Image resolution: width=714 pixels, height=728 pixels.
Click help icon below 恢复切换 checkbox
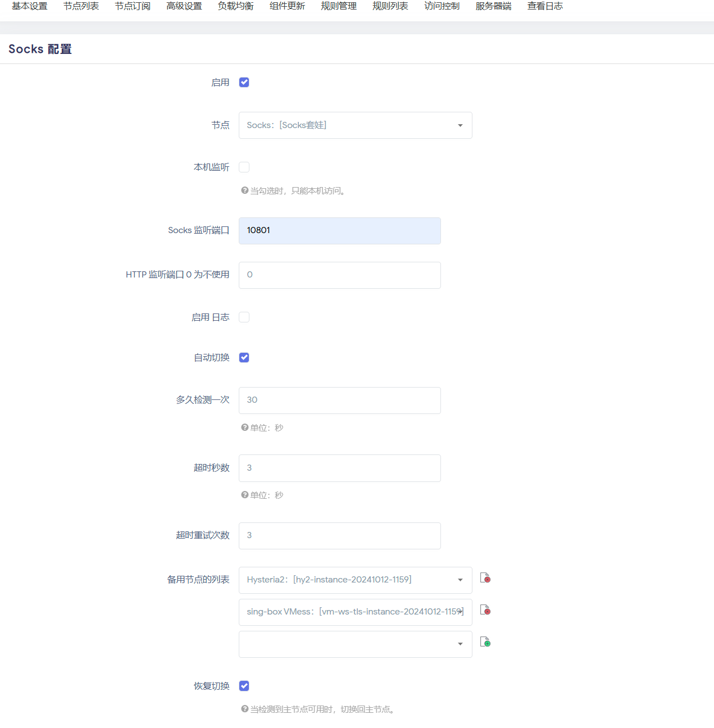[244, 709]
